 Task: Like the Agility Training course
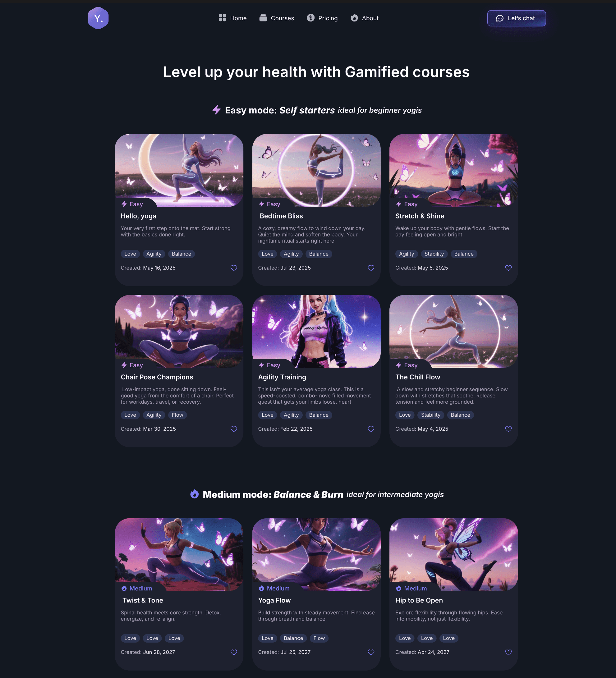tap(371, 429)
